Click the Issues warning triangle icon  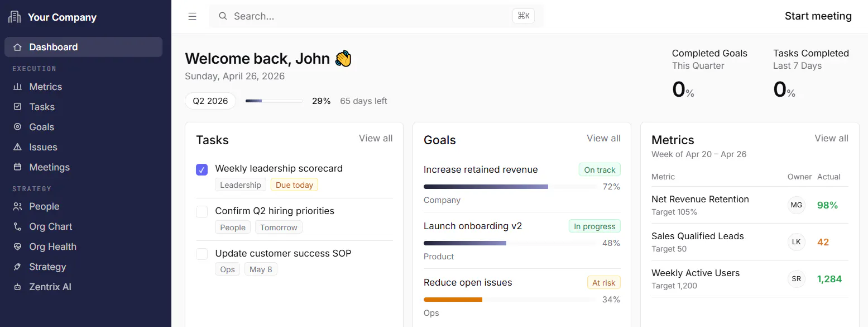(17, 147)
